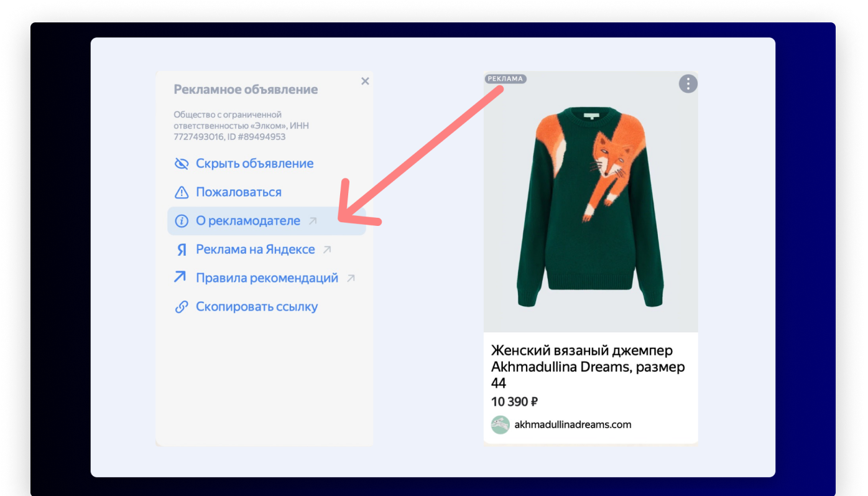
Task: Choose Скопировать ссылку to copy the link
Action: click(x=256, y=306)
